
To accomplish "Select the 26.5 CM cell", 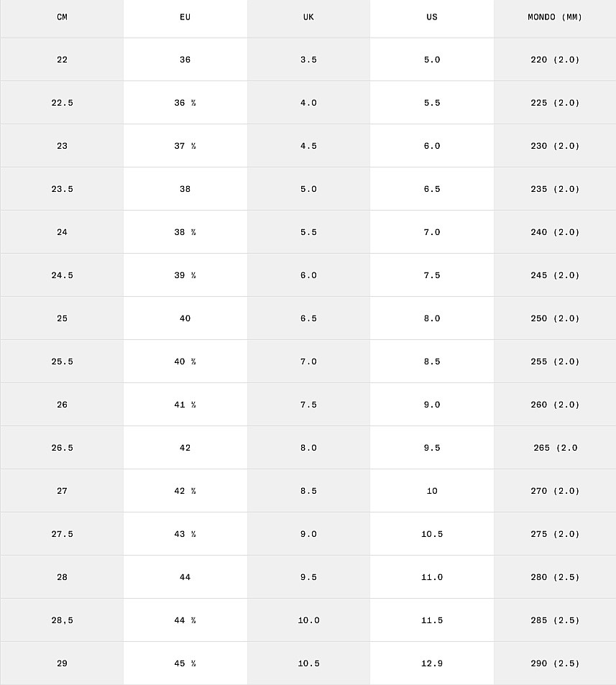I will tap(62, 448).
